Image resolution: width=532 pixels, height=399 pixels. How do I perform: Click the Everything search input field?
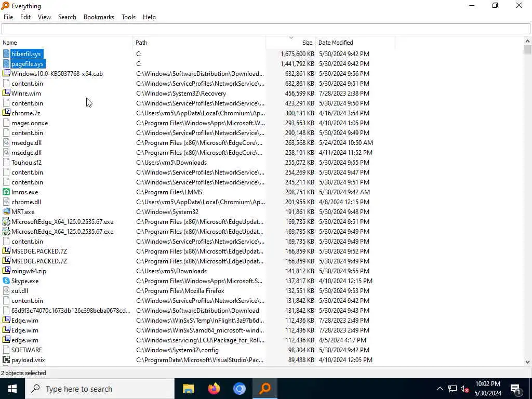point(265,29)
